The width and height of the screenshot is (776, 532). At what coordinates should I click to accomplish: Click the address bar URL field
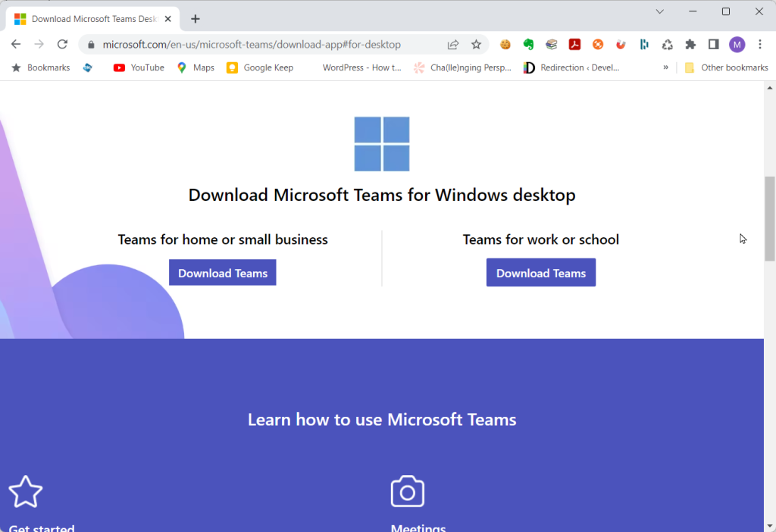point(252,45)
